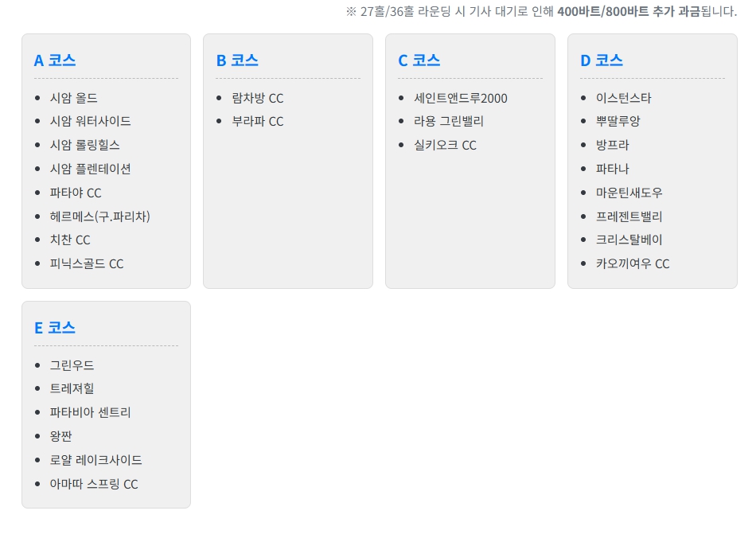The width and height of the screenshot is (756, 534).
Task: Click the 실키오크 CC item
Action: pos(445,145)
